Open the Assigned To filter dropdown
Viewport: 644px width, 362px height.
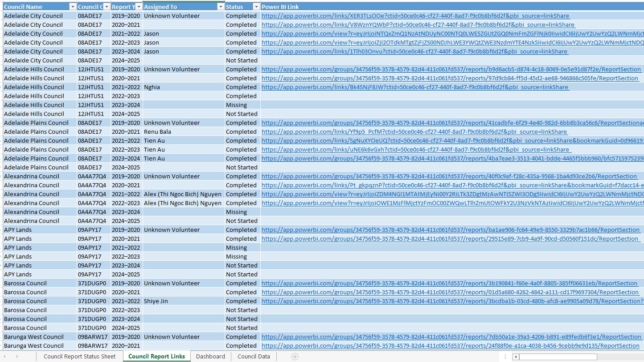click(220, 7)
